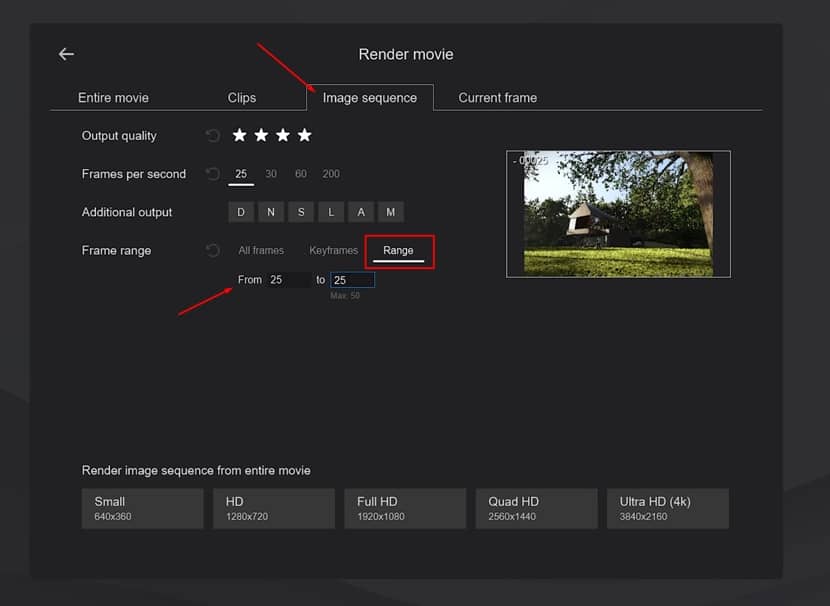Reset Frame range with its undo icon
Image resolution: width=830 pixels, height=606 pixels.
tap(213, 250)
